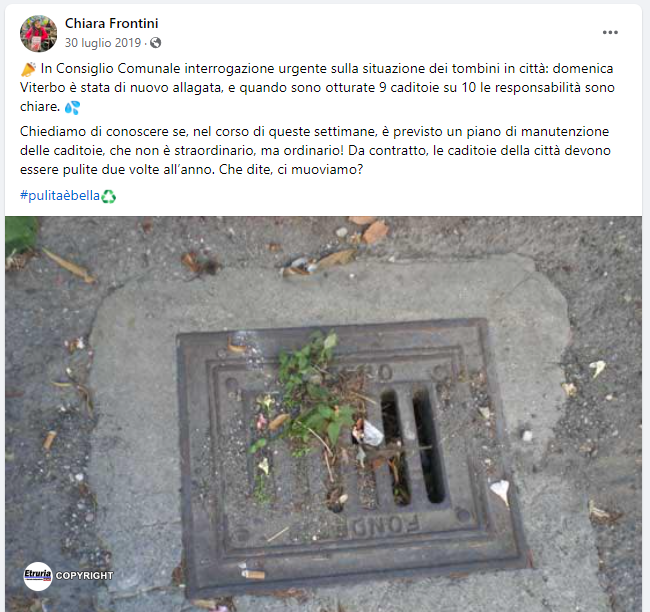
Task: Click the white crumpled paper on the grate
Action: tap(368, 432)
